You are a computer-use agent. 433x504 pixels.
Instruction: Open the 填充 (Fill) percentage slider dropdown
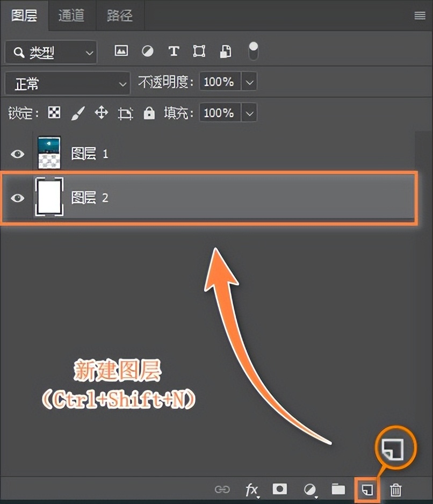(x=249, y=113)
